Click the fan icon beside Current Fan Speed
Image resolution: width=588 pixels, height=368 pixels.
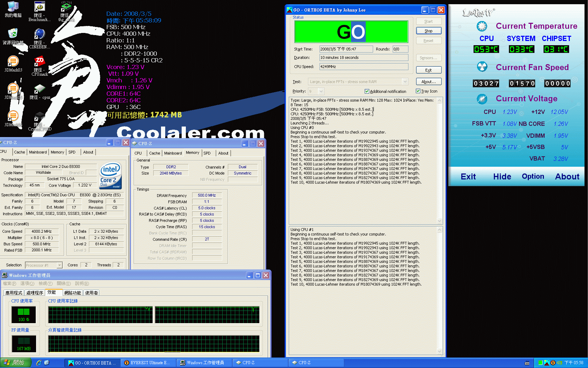(482, 67)
